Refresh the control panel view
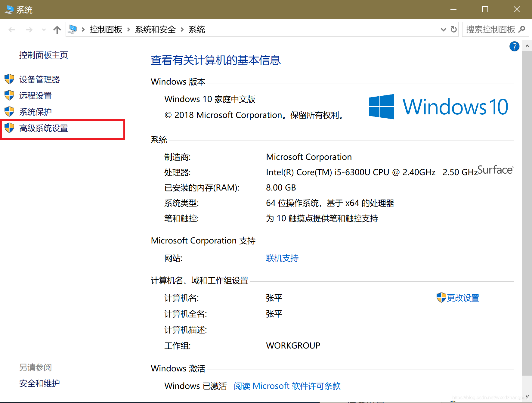Image resolution: width=532 pixels, height=403 pixels. coord(454,29)
